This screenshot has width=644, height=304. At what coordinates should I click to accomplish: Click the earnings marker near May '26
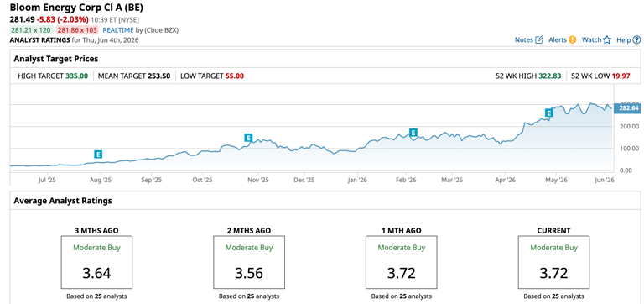coord(548,113)
